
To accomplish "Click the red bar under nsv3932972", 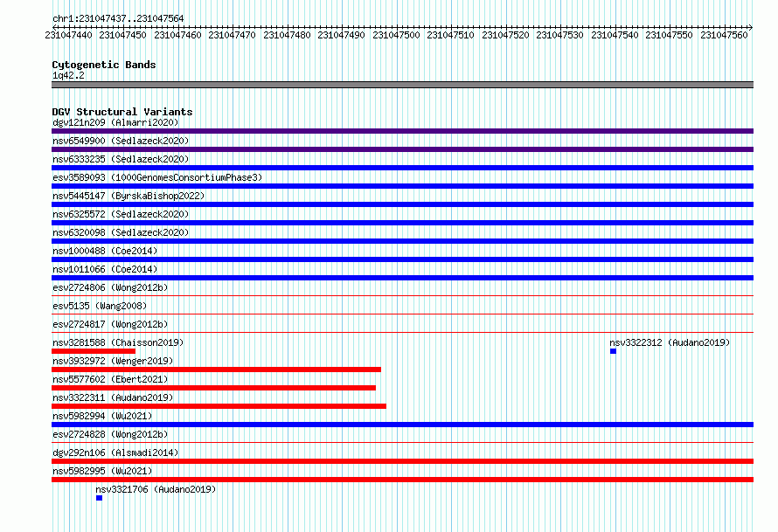I will [x=216, y=370].
